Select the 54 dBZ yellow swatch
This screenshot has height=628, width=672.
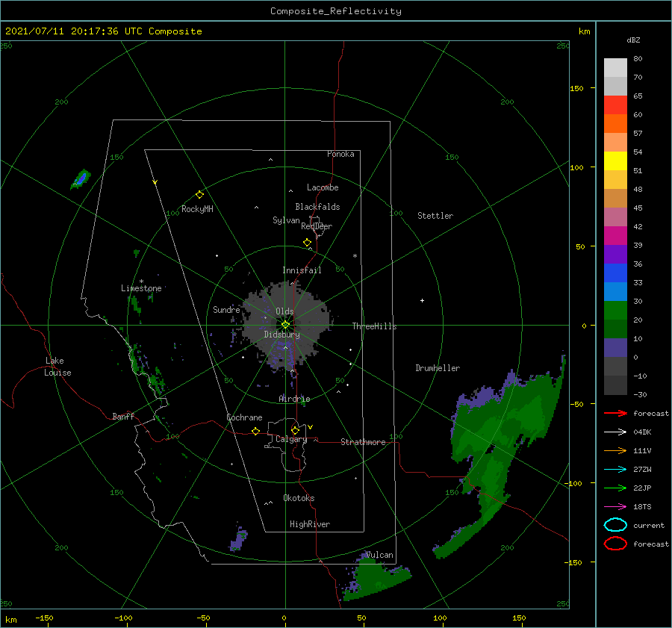615,161
